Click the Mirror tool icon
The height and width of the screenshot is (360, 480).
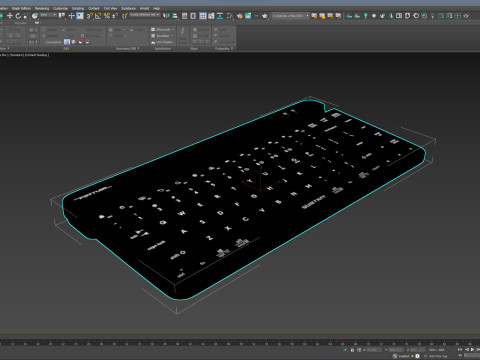click(166, 15)
